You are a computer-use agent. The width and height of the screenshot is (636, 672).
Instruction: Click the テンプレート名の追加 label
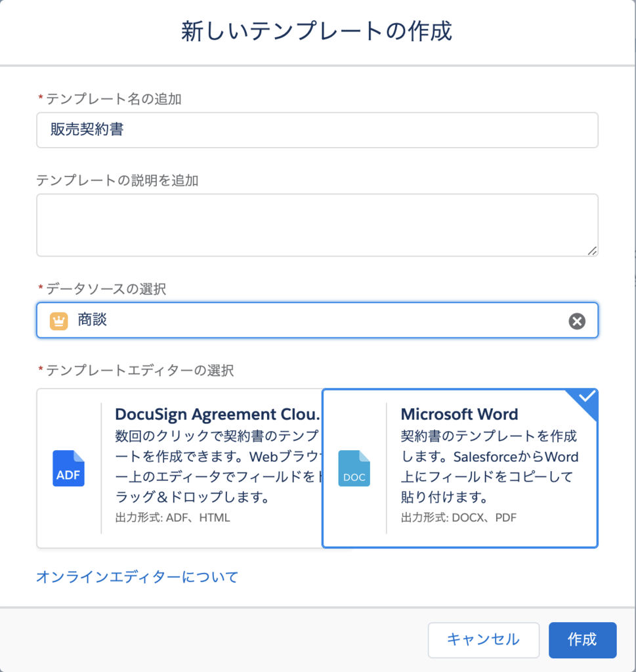(114, 99)
